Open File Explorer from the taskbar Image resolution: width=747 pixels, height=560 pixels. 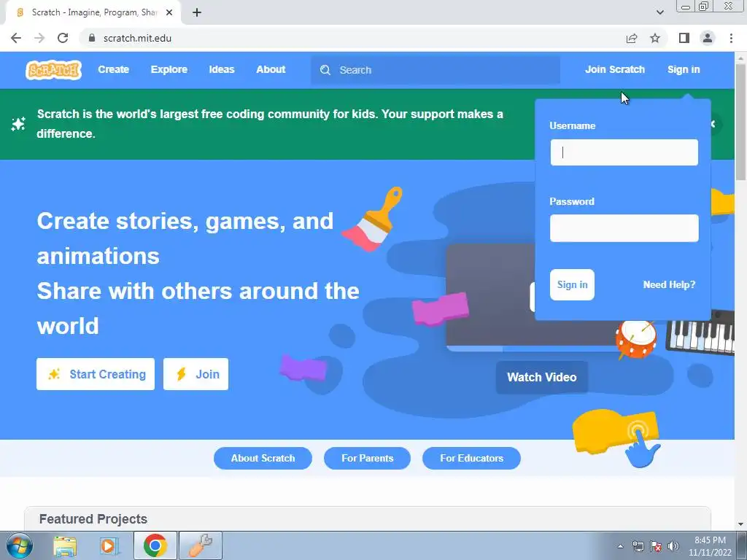(65, 545)
